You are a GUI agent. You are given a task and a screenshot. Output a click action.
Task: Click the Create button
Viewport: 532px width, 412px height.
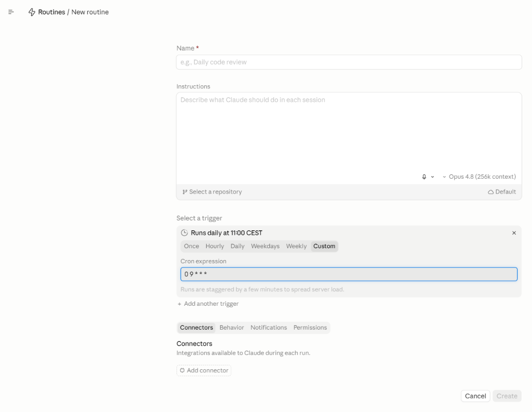click(x=507, y=396)
